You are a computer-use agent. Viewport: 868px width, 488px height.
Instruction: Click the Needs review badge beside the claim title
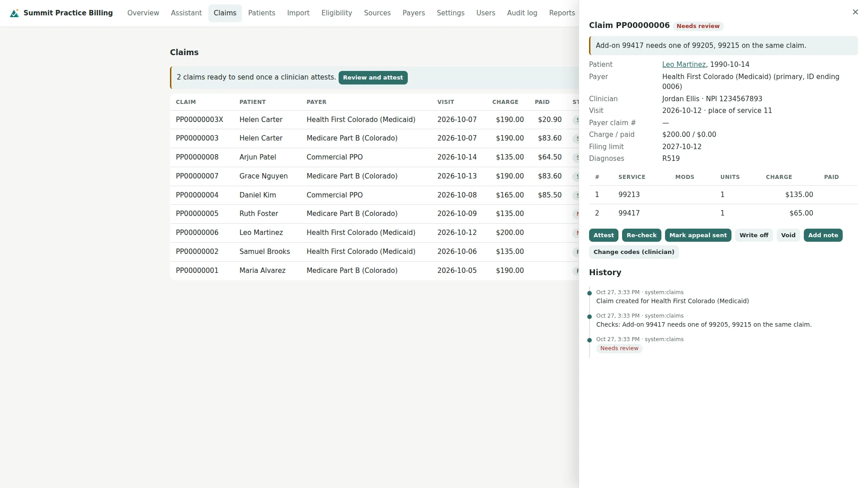pos(698,26)
